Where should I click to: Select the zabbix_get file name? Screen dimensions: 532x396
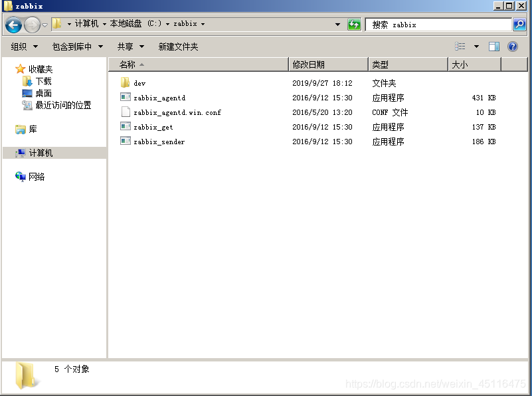[x=153, y=127]
